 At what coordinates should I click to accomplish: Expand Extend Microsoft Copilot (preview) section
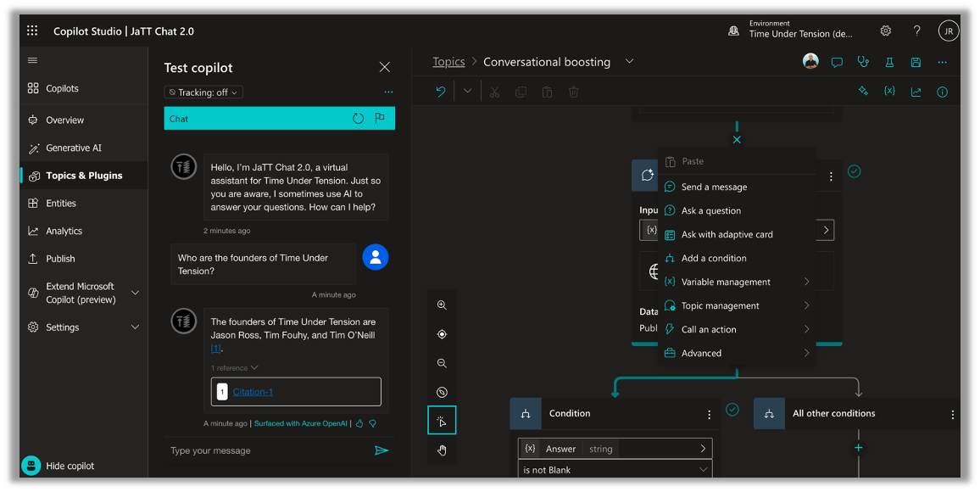tap(135, 293)
